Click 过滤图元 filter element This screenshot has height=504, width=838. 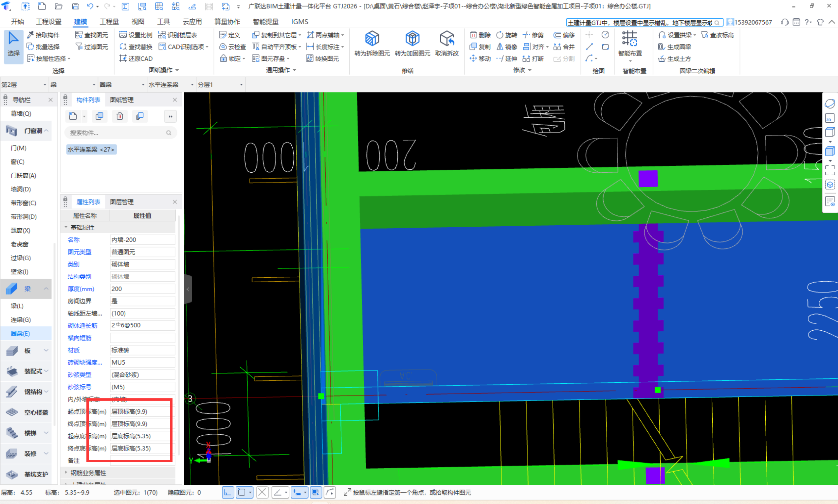(x=92, y=47)
